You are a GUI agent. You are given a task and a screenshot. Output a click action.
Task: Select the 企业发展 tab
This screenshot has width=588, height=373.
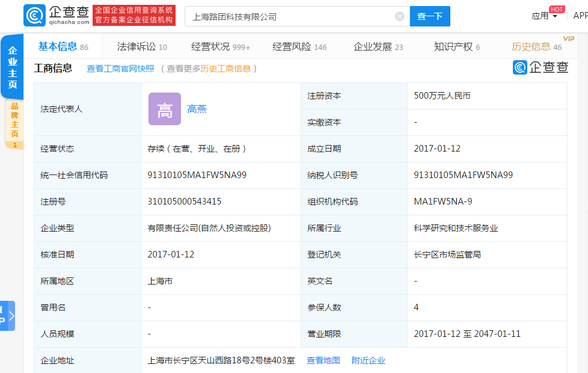tap(378, 46)
